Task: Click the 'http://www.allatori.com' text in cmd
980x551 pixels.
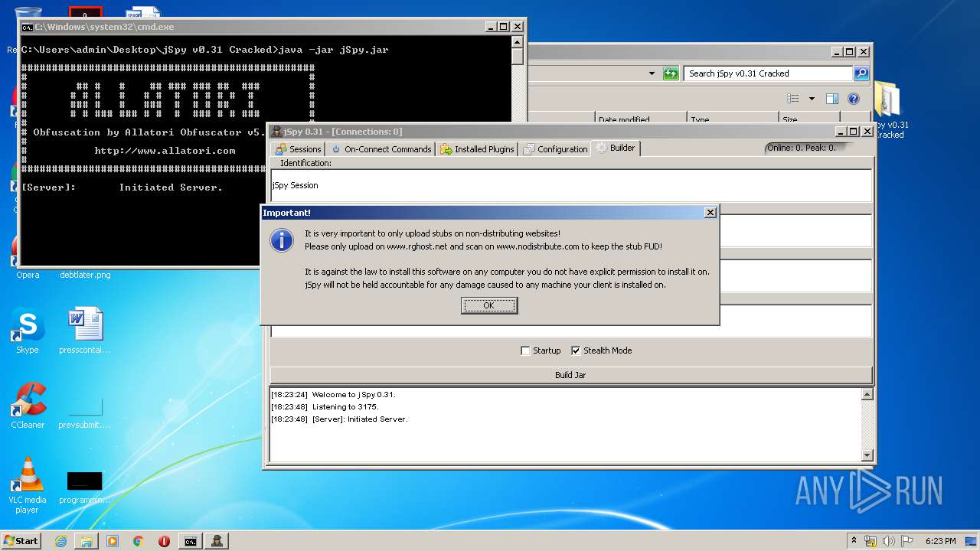Action: point(165,151)
